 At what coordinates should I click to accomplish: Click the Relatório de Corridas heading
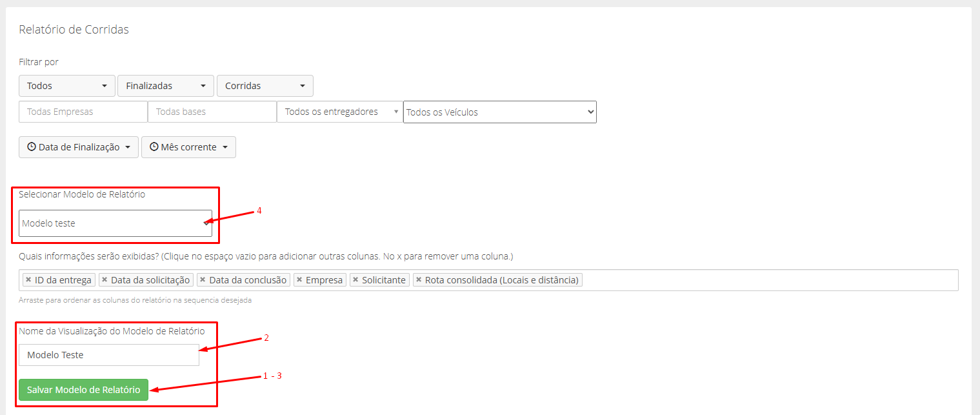74,30
